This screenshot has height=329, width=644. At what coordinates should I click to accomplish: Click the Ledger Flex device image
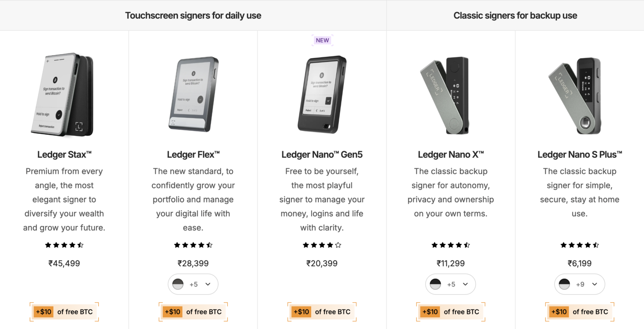[x=193, y=94]
